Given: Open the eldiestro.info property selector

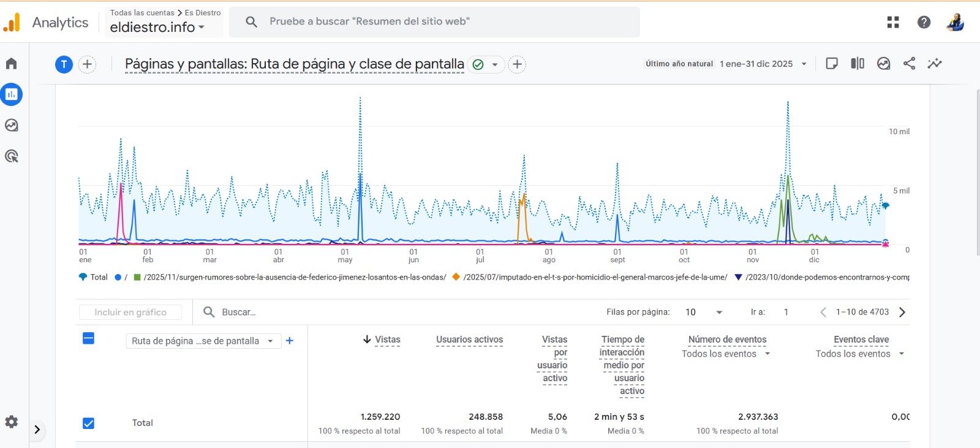Looking at the screenshot, I should click(x=157, y=28).
